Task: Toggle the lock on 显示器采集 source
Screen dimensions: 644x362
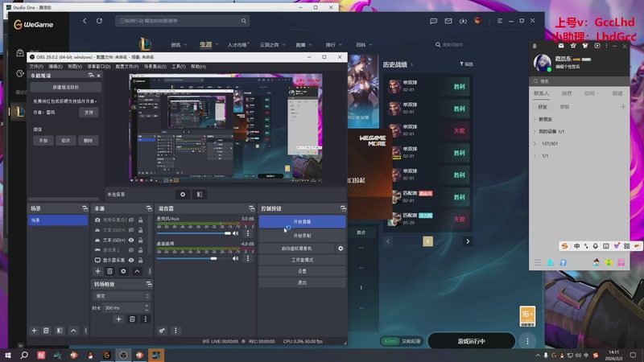Action: coord(140,260)
